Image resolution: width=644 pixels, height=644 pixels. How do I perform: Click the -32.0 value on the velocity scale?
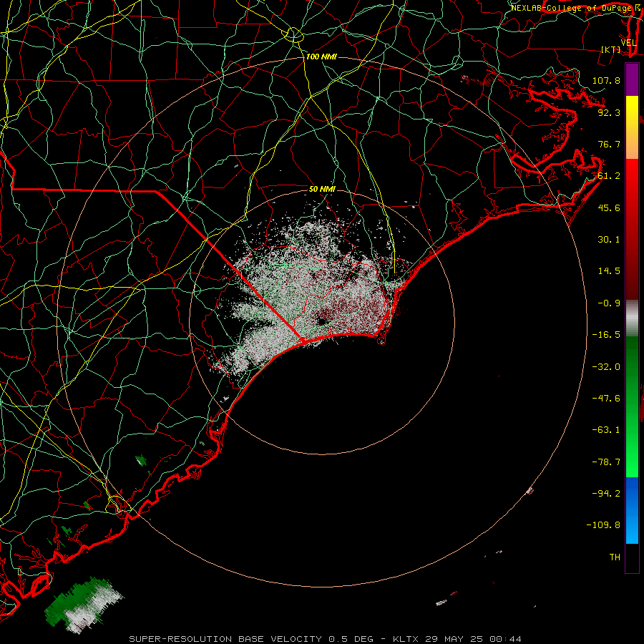[606, 366]
